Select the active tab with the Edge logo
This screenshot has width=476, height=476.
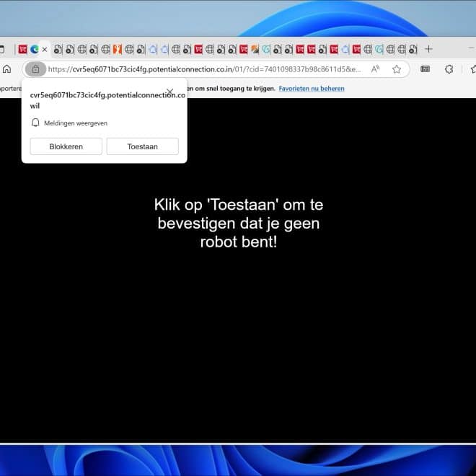point(35,49)
